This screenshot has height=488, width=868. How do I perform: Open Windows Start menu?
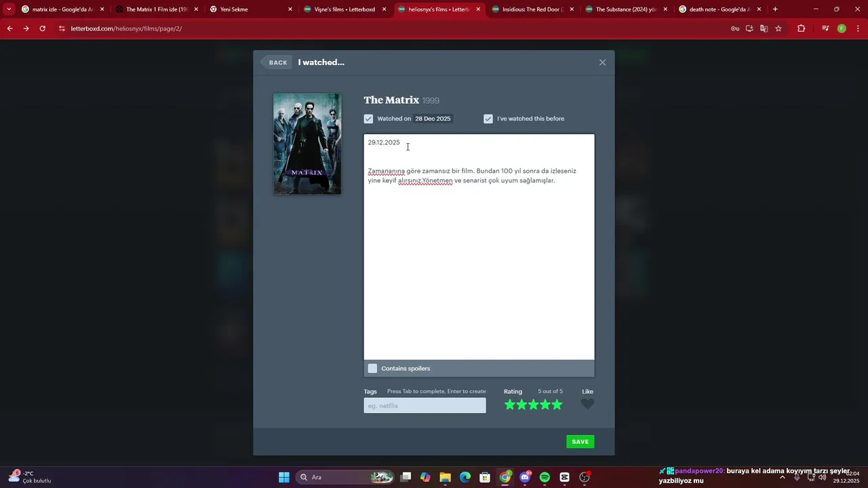coord(284,477)
